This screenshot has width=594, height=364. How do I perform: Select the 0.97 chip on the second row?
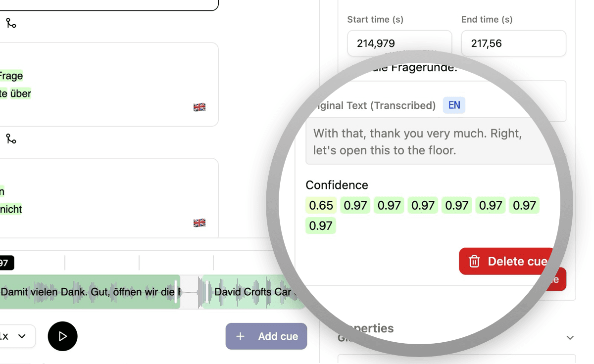point(320,226)
